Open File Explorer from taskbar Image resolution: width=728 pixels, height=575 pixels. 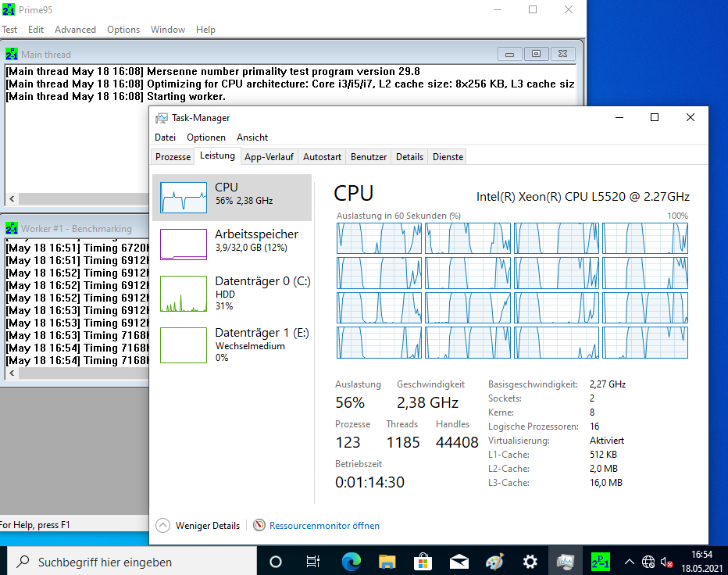pyautogui.click(x=387, y=562)
